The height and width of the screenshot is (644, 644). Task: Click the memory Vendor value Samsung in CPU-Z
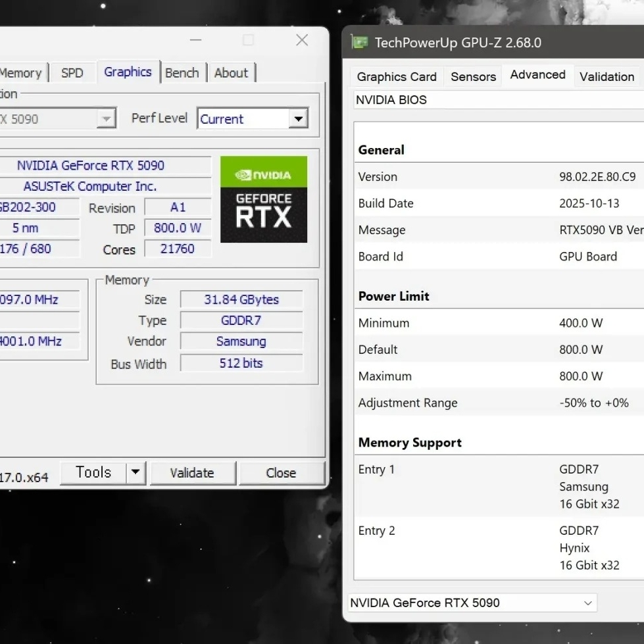tap(241, 341)
